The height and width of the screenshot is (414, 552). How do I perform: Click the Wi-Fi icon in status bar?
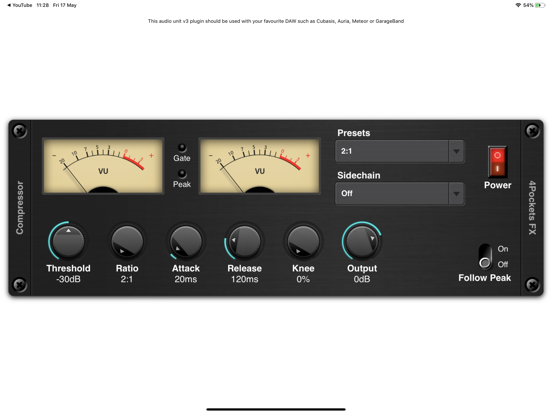click(518, 5)
